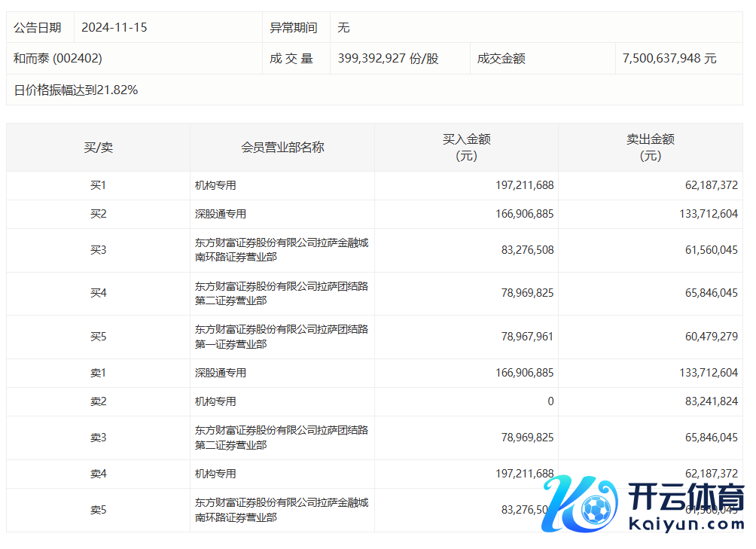The width and height of the screenshot is (756, 549).
Task: Click the announcement date 2024-11-15
Action: tap(114, 28)
